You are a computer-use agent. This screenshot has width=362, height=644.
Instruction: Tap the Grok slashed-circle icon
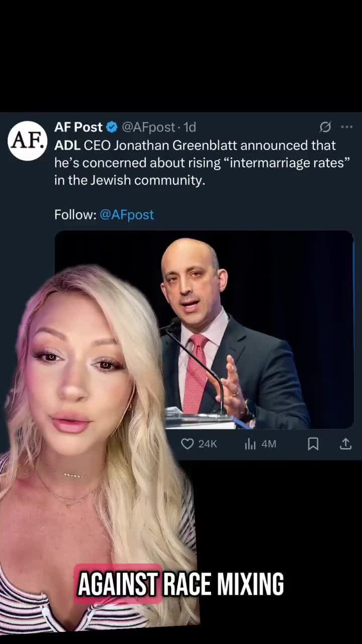coord(325,127)
